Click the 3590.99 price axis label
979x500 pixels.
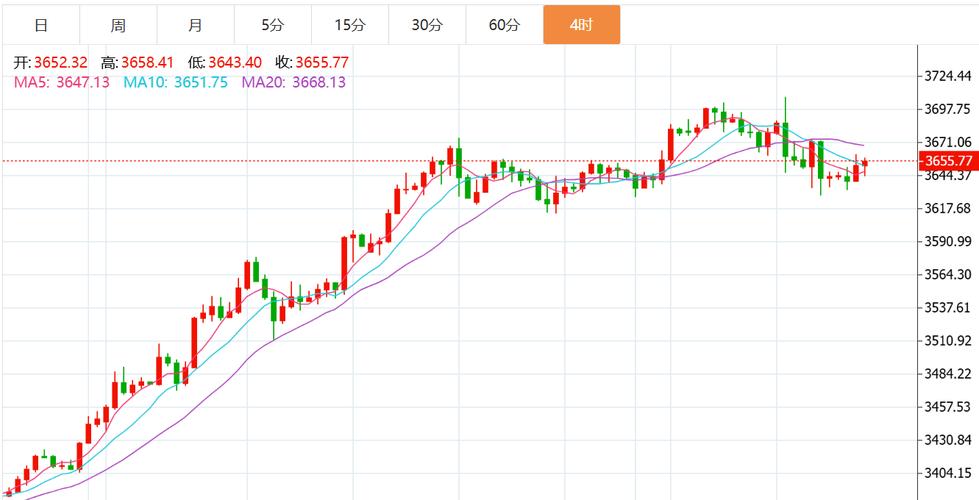[x=948, y=241]
